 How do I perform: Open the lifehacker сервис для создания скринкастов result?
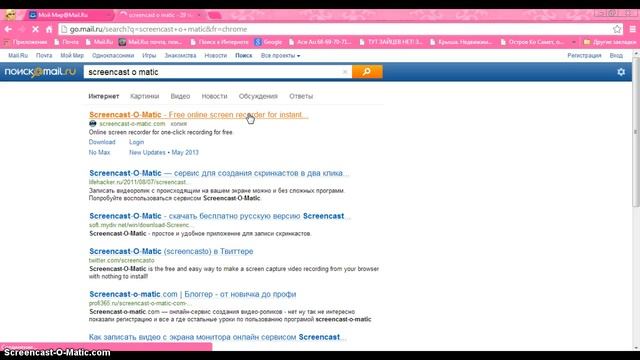pos(219,173)
